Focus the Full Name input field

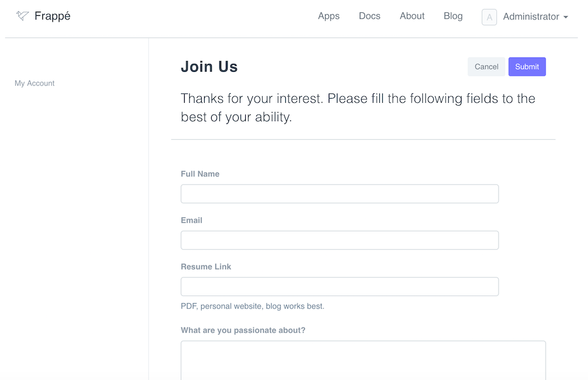tap(339, 193)
